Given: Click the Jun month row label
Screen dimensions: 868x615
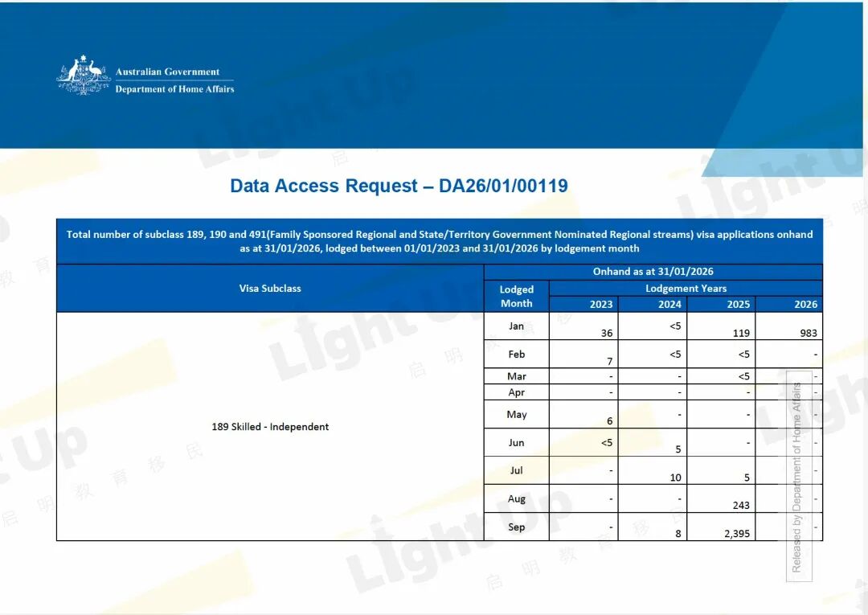Looking at the screenshot, I should (x=517, y=442).
